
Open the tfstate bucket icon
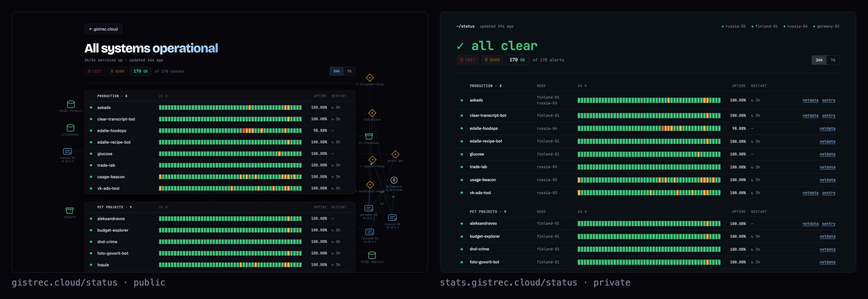pyautogui.click(x=69, y=210)
